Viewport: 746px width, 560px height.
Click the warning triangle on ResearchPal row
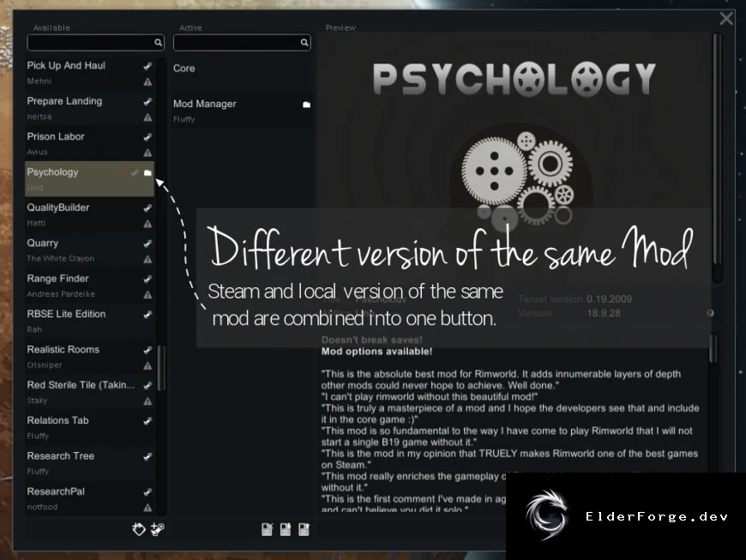[148, 508]
